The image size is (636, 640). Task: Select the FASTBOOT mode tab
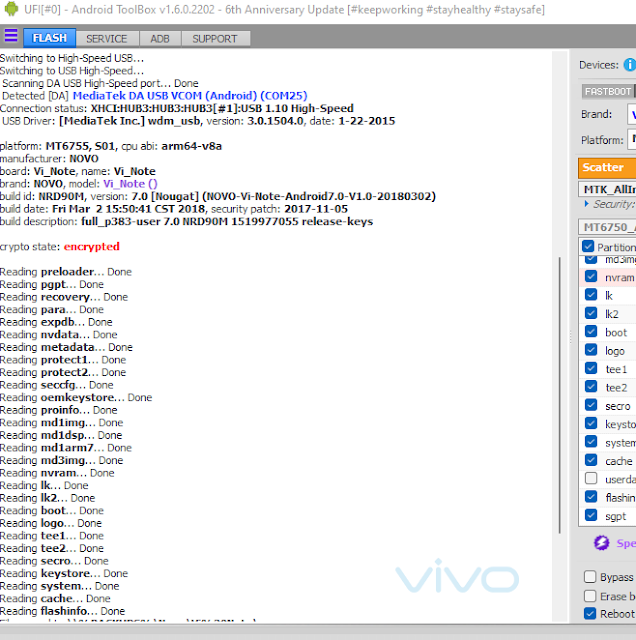pos(608,91)
